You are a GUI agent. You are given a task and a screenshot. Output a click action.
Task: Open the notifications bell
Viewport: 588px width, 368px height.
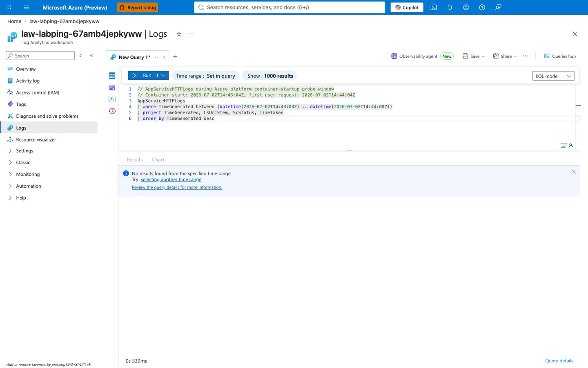click(x=450, y=7)
